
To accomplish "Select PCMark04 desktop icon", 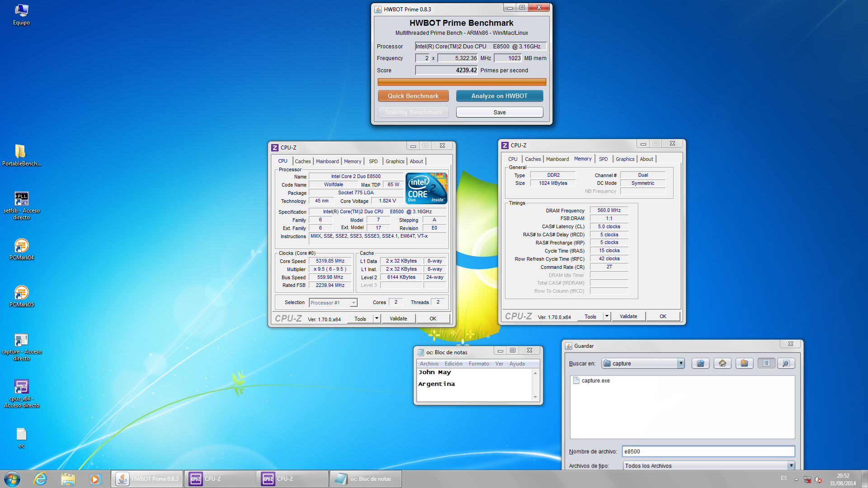I will tap(21, 249).
